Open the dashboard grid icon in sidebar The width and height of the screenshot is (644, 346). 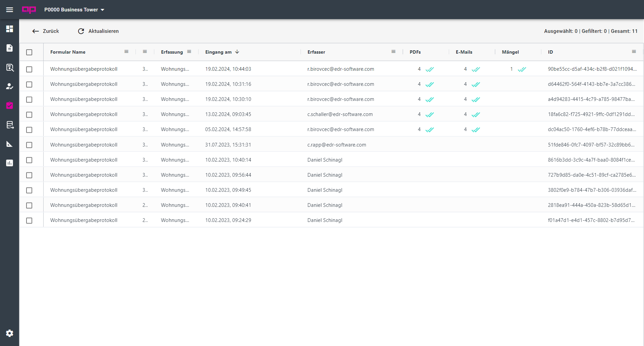(9, 29)
